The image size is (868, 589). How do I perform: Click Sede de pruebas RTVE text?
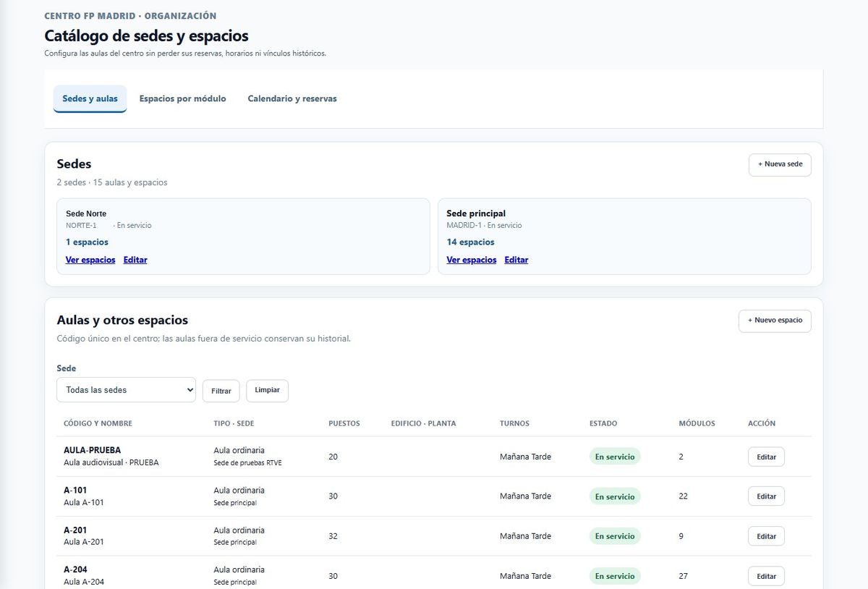point(247,463)
